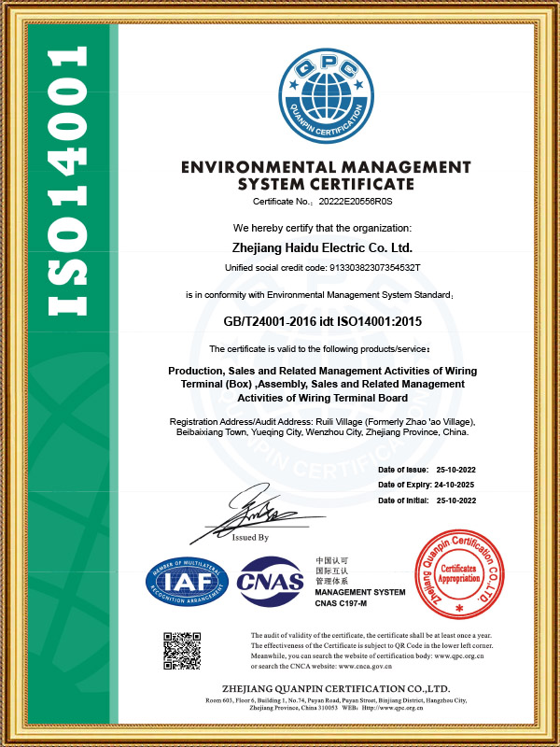This screenshot has width=560, height=747.
Task: Click 'We hereby certify that the organization:' line
Action: (322, 228)
